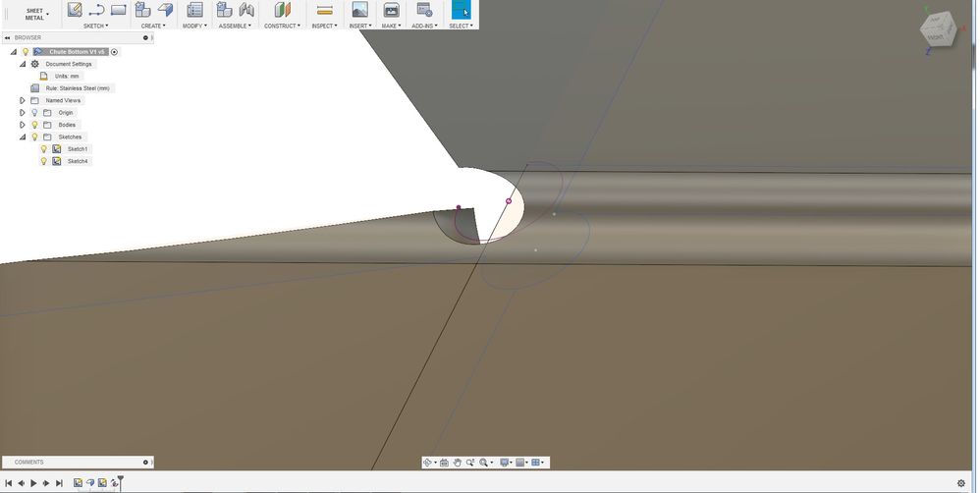Open the Sheet Metal workspace switcher
Viewport: 980px width, 493px height.
(35, 14)
